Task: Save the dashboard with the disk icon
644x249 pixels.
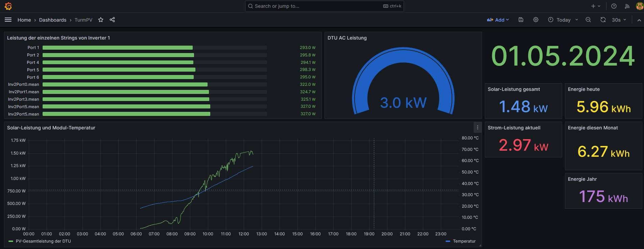Action: pos(521,20)
